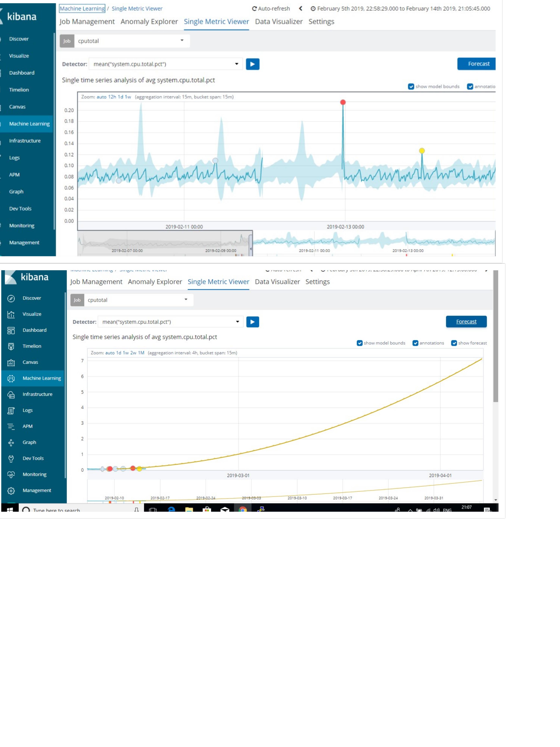Toggle annotations checkbox in lower chart

coord(415,343)
